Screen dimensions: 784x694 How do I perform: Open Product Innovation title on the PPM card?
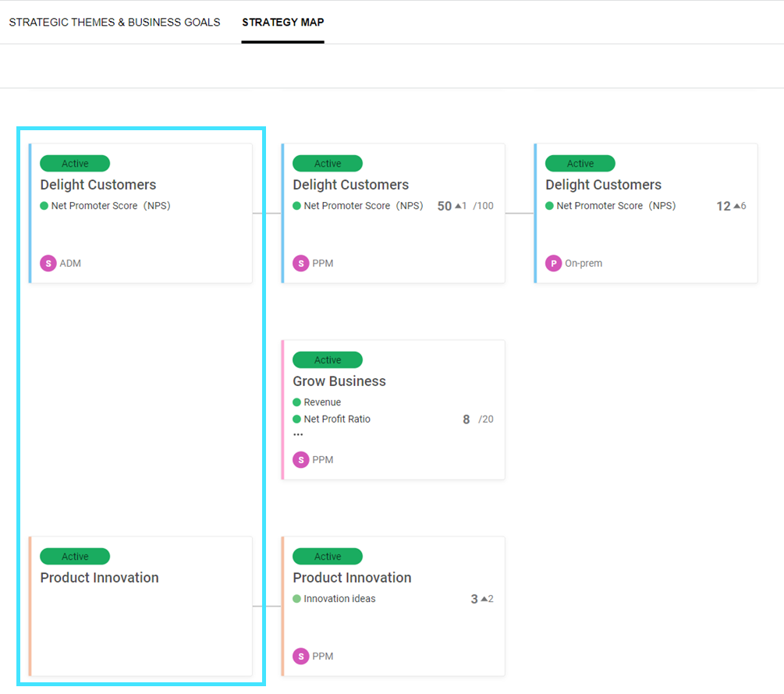[x=352, y=578]
